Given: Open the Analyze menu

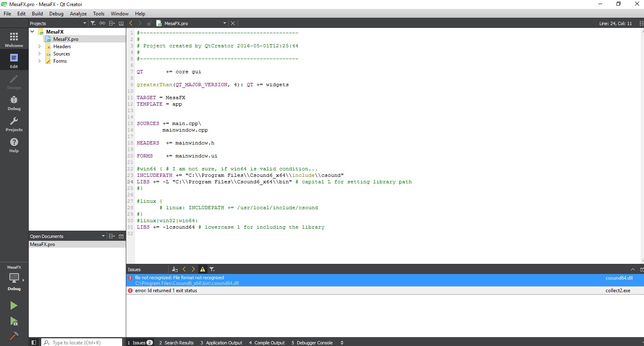Looking at the screenshot, I should pos(78,14).
